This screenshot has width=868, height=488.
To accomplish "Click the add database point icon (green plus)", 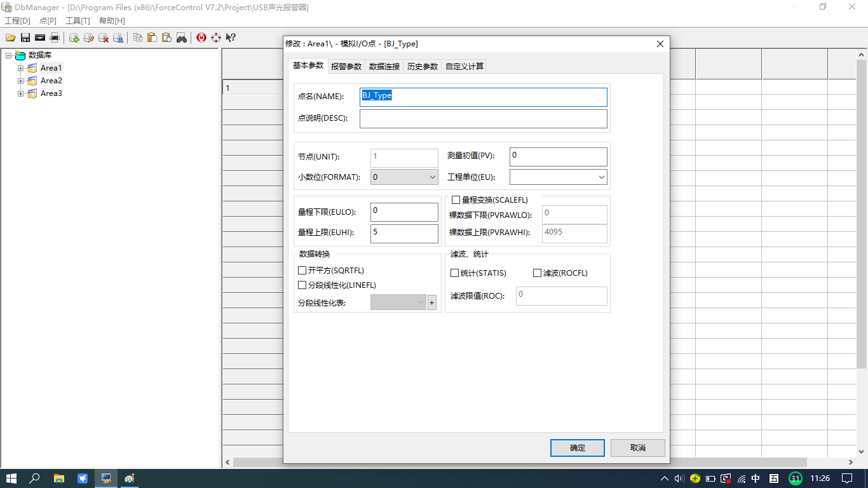I will tap(74, 37).
